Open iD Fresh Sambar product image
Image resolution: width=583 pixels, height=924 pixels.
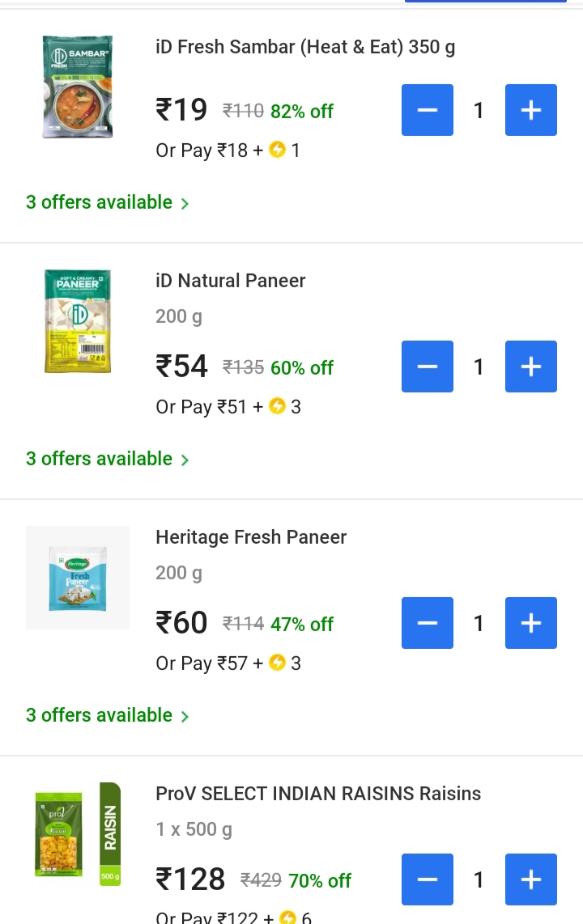(78, 87)
